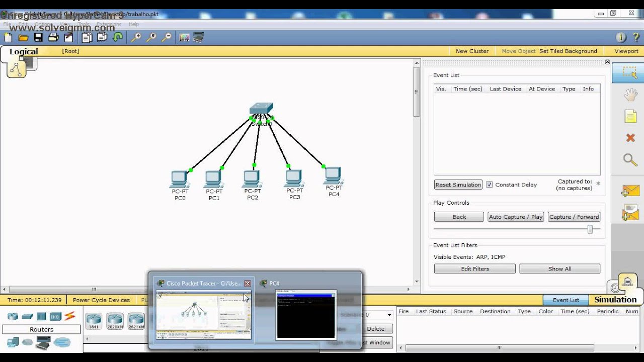
Task: Click the Viewport button
Action: [x=626, y=51]
